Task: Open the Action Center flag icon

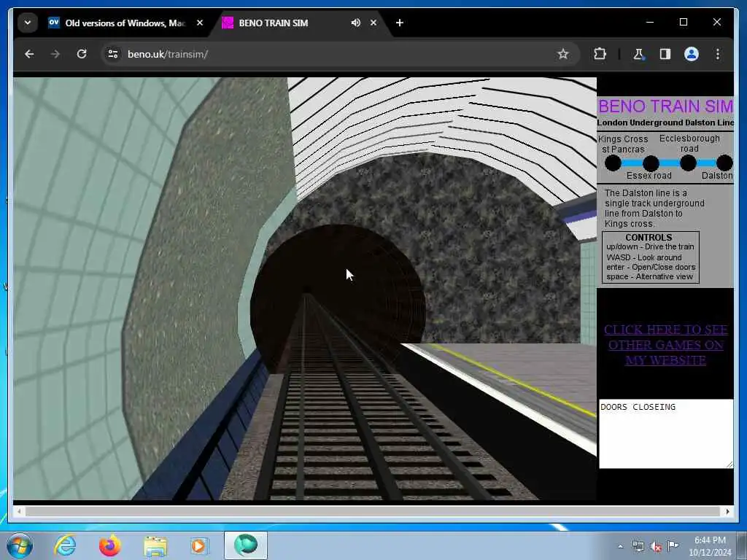Action: [x=673, y=546]
